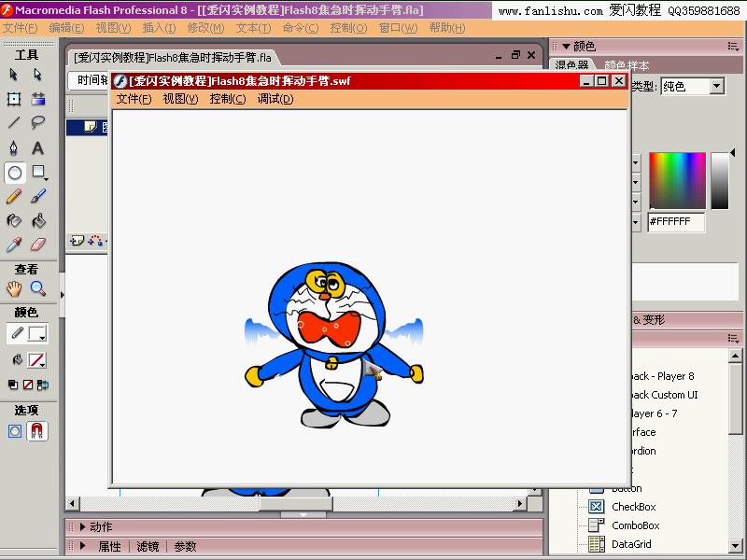Select the Selection (black arrow) tool
747x560 pixels.
(14, 75)
